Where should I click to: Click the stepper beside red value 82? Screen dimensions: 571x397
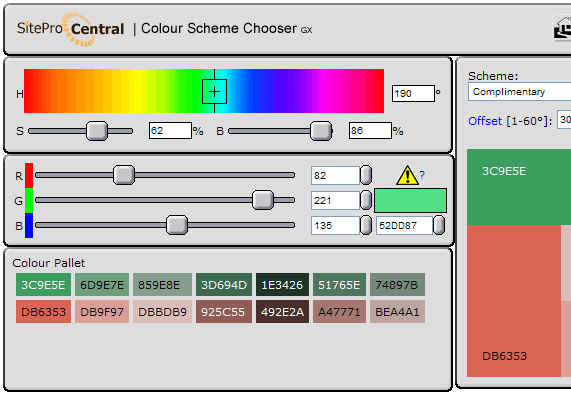coord(366,175)
